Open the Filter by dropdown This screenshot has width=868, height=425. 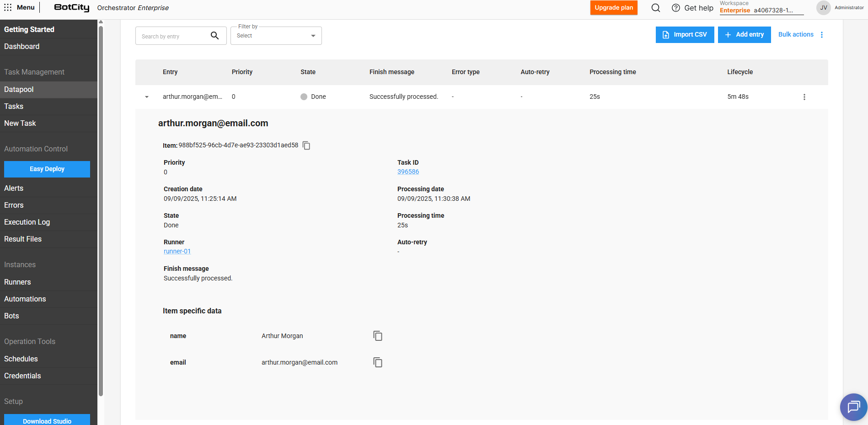[276, 36]
